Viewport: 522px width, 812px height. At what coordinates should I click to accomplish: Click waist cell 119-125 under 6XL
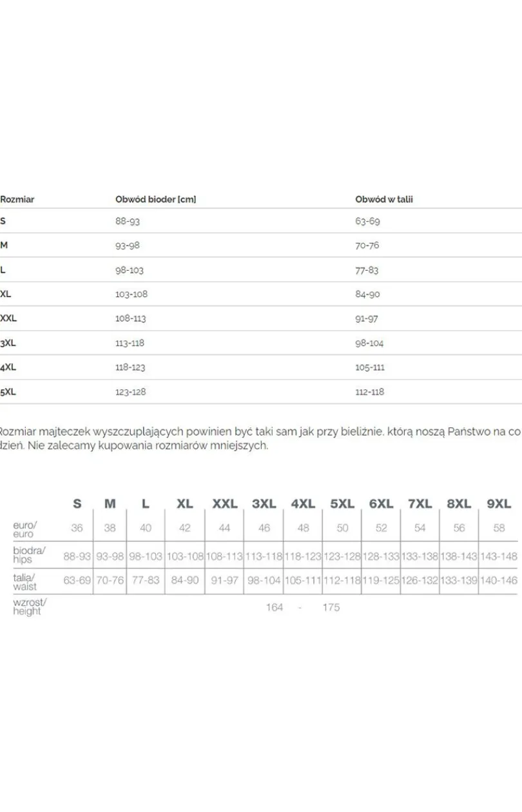click(x=382, y=581)
